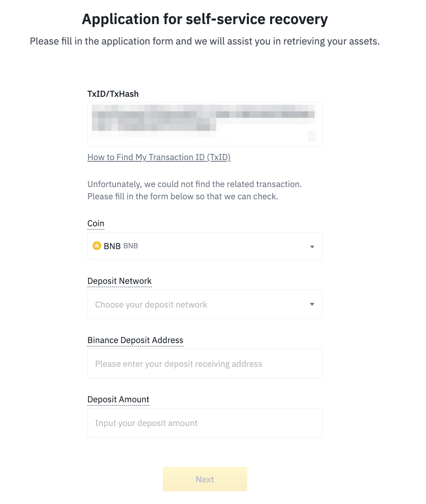Click the 'Input your deposit amount' field
This screenshot has width=426, height=504.
pos(204,423)
